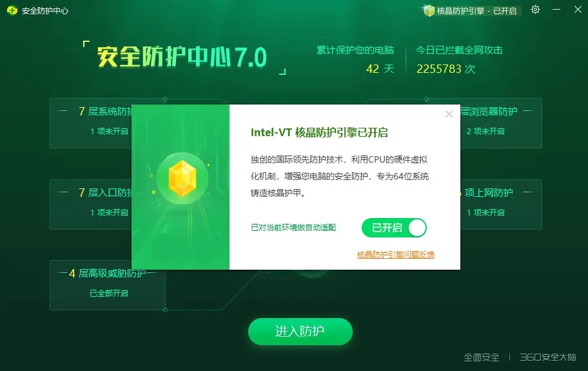
Task: Open the 7 层入口防护 panel
Action: [x=91, y=205]
